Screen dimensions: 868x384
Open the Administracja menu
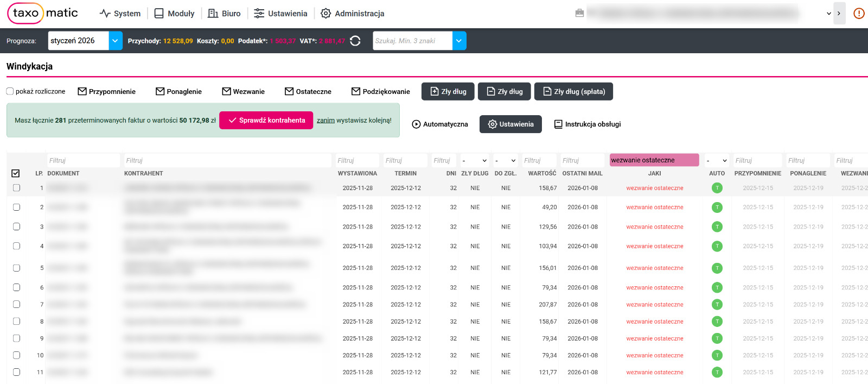click(x=352, y=14)
